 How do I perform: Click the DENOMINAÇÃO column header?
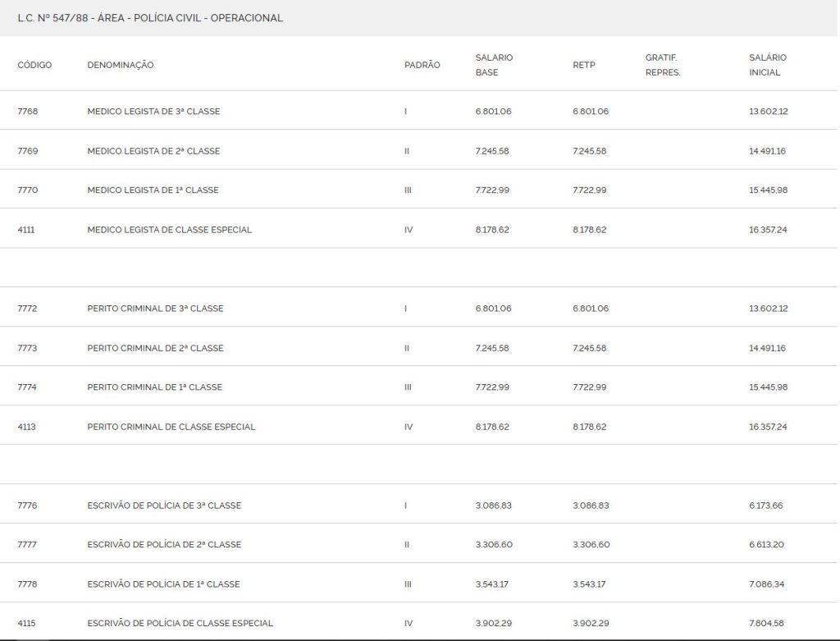tap(121, 65)
